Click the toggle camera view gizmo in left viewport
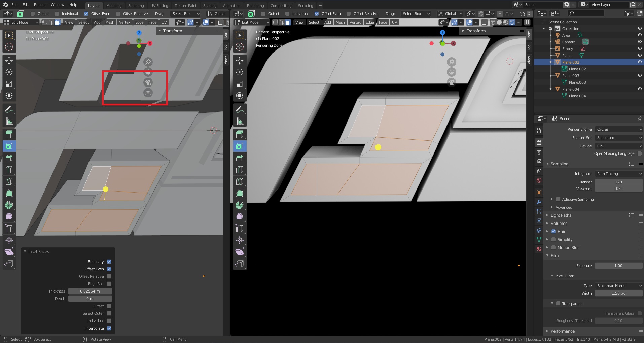 [148, 82]
